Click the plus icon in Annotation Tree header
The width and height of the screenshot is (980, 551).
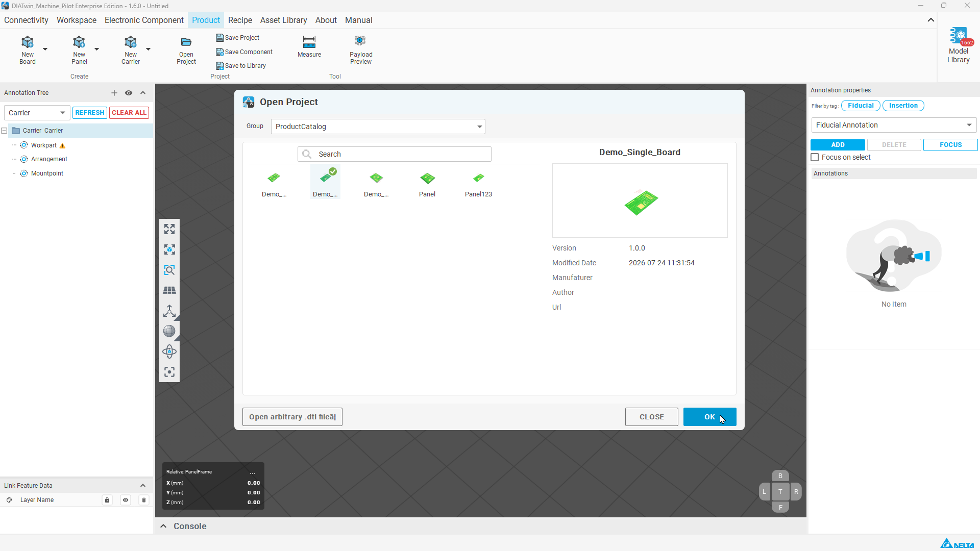(114, 93)
